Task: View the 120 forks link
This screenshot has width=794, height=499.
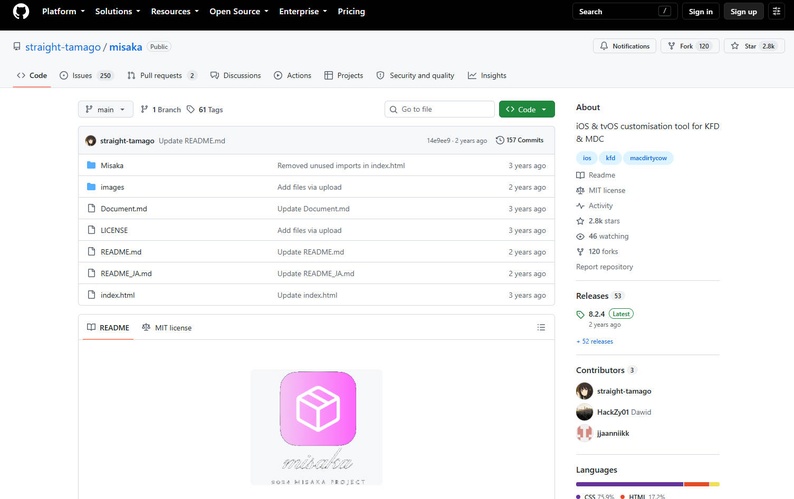Action: coord(597,251)
